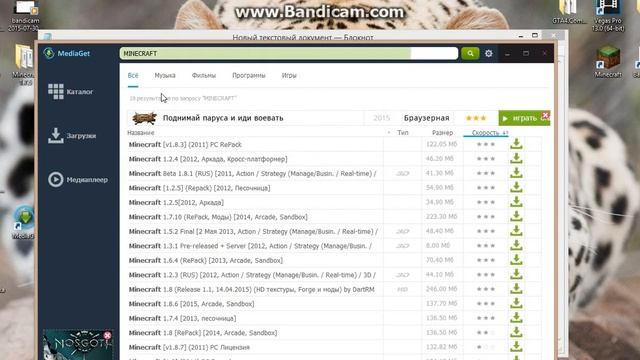Open the Поднимай паруса и иди воевать ad

[x=223, y=118]
